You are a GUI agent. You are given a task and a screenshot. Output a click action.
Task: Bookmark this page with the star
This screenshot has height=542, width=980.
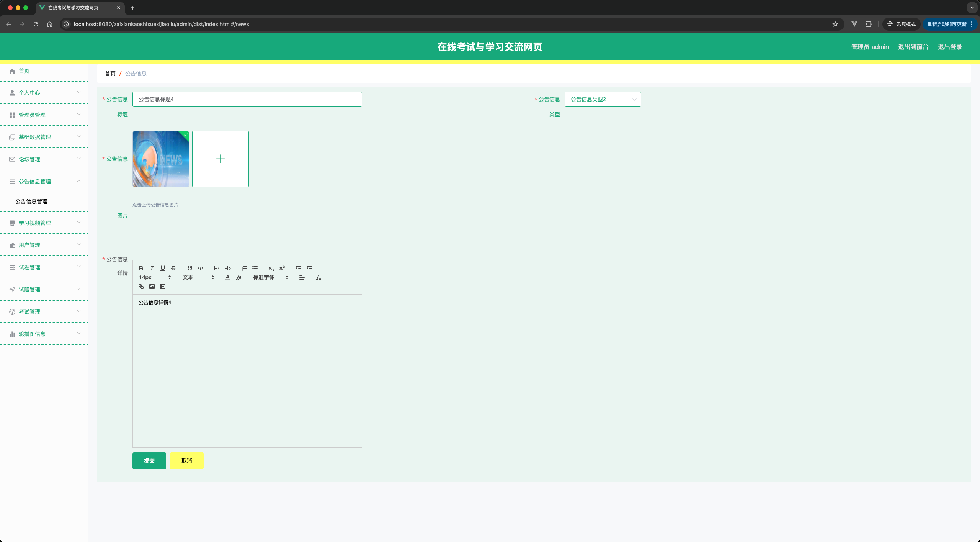(x=835, y=24)
